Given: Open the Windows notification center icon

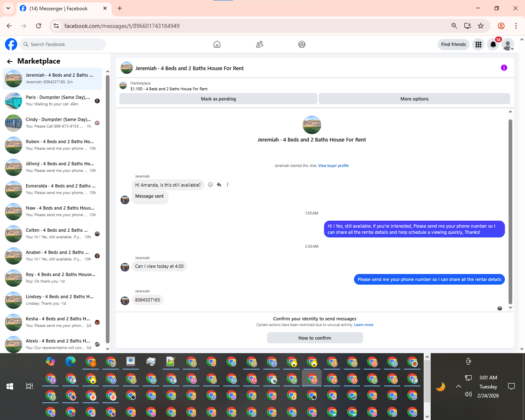Looking at the screenshot, I should 511,386.
